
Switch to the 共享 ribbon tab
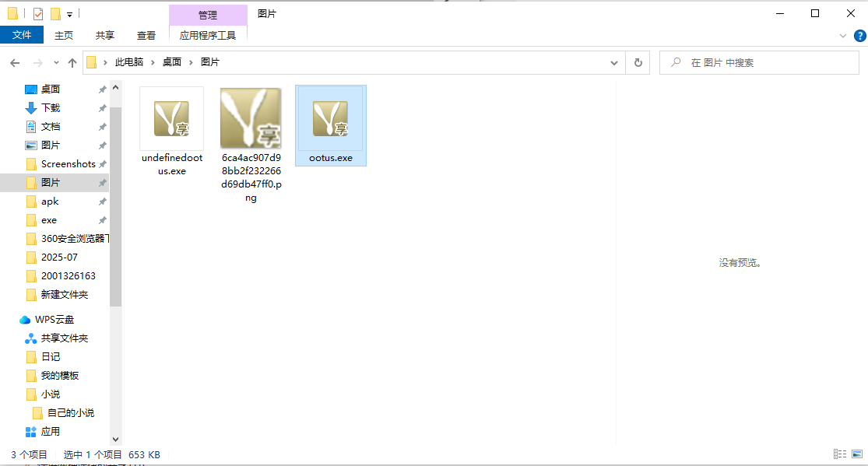point(104,36)
